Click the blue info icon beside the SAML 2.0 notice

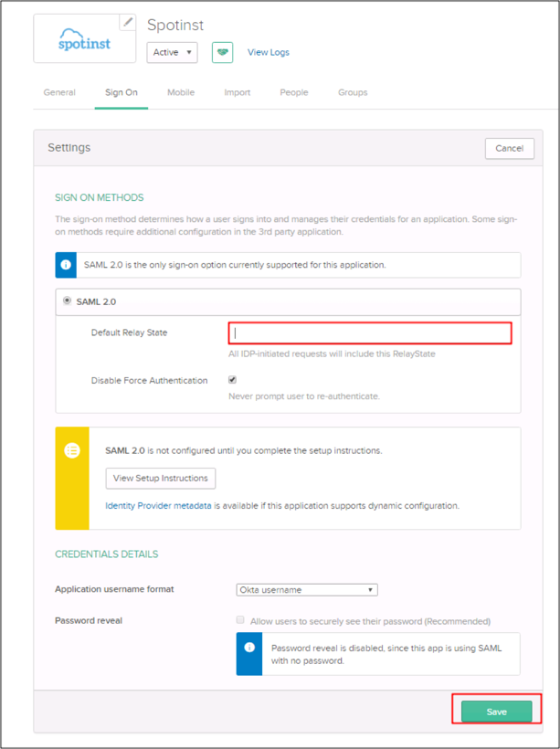click(x=66, y=265)
